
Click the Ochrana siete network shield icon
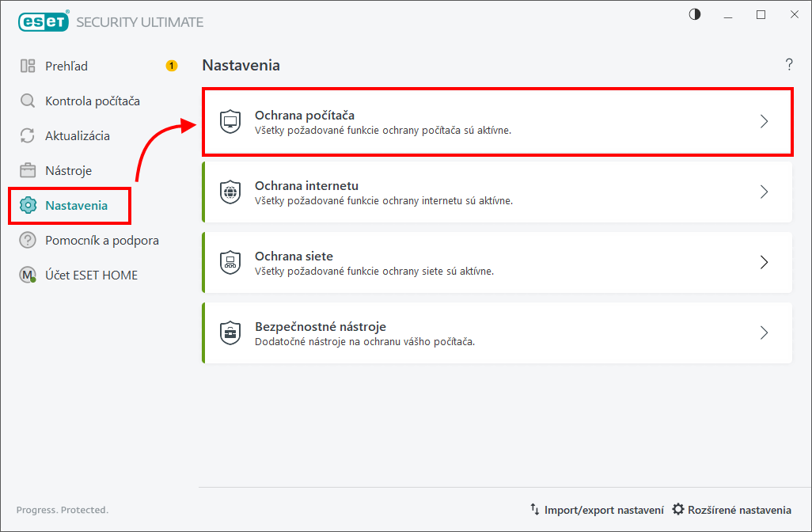(x=230, y=263)
